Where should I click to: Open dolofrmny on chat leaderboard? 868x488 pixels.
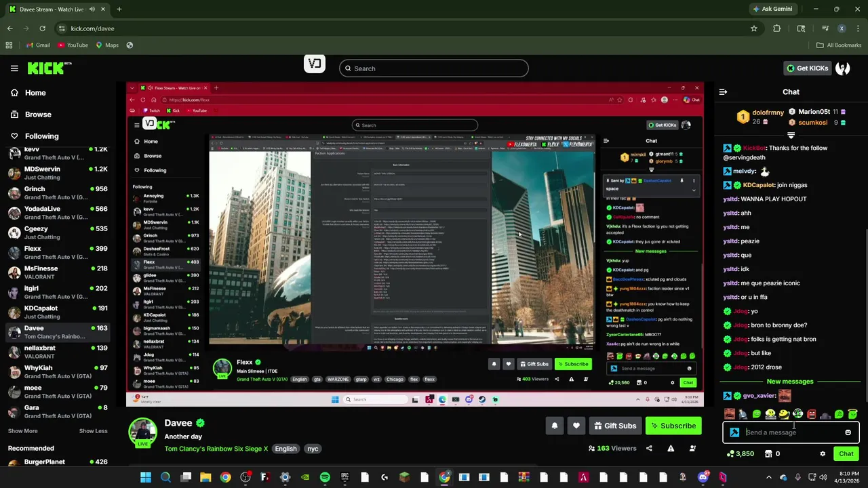768,113
